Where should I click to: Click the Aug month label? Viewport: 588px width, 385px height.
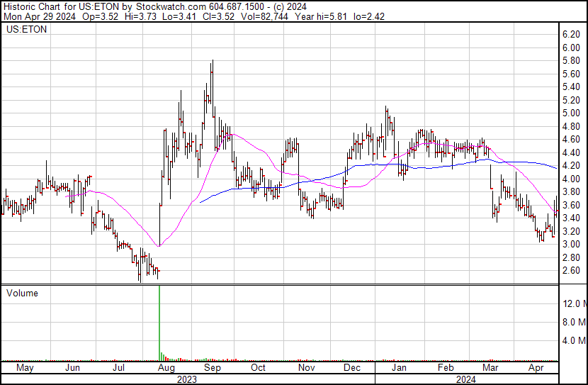166,368
